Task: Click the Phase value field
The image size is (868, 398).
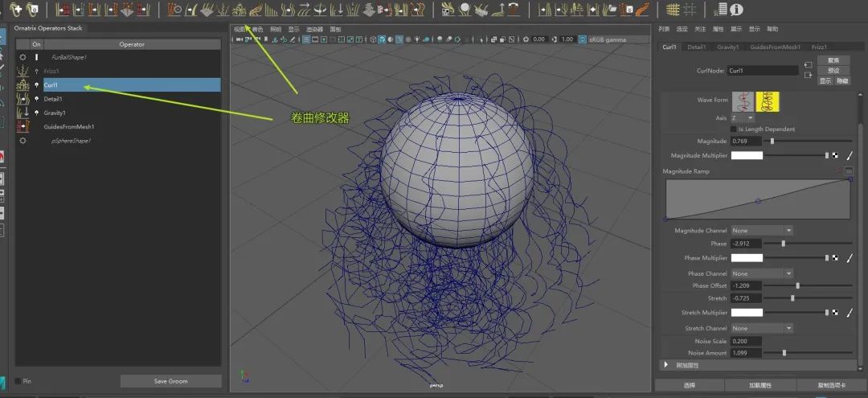Action: pos(747,243)
